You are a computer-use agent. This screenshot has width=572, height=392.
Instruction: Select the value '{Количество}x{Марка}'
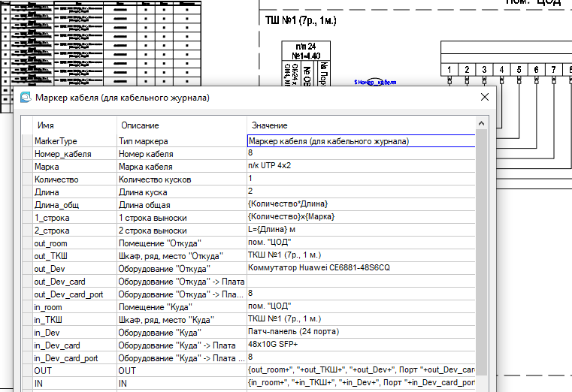pyautogui.click(x=361, y=217)
